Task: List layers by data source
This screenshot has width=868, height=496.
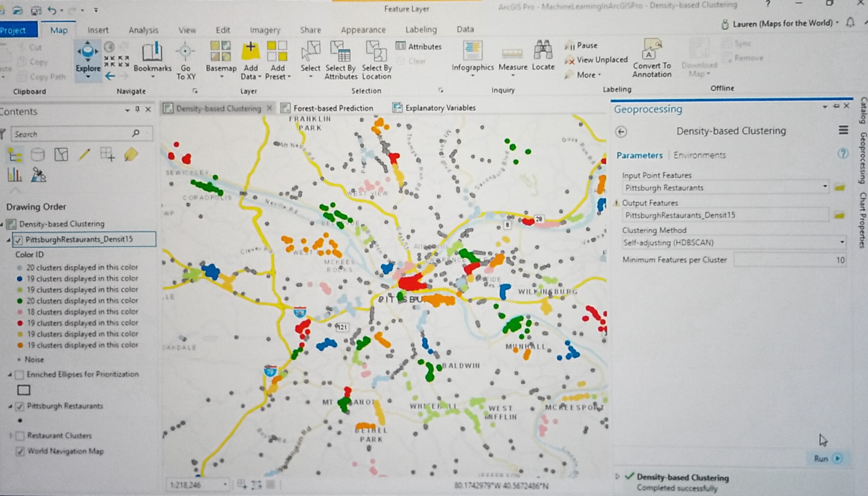Action: 38,155
